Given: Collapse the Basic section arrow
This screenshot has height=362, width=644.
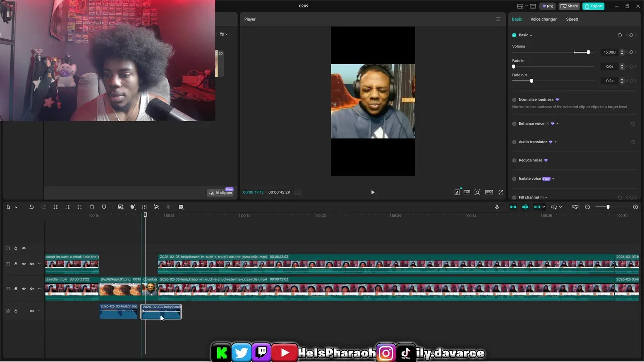Looking at the screenshot, I should [531, 35].
